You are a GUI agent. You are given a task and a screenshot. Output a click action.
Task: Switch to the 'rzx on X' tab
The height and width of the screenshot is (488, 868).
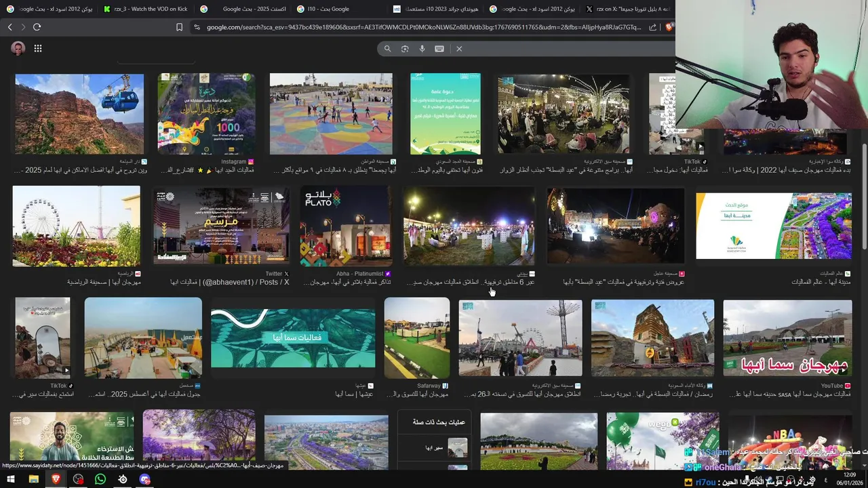627,9
